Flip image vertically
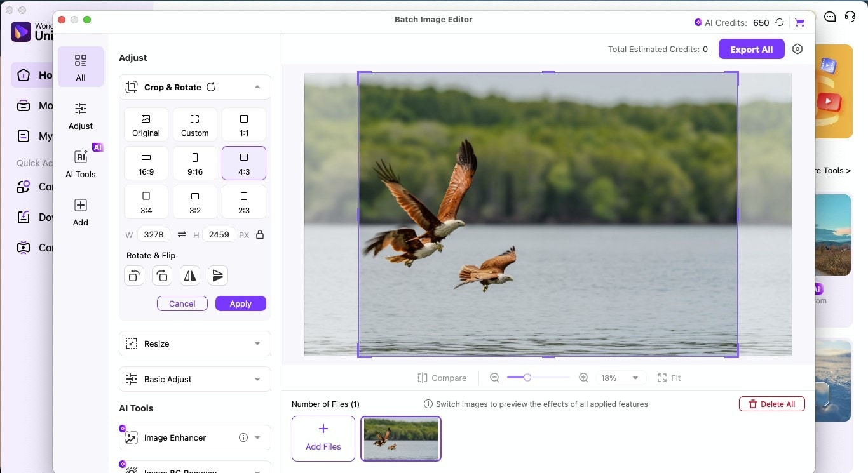This screenshot has width=868, height=473. tap(218, 276)
